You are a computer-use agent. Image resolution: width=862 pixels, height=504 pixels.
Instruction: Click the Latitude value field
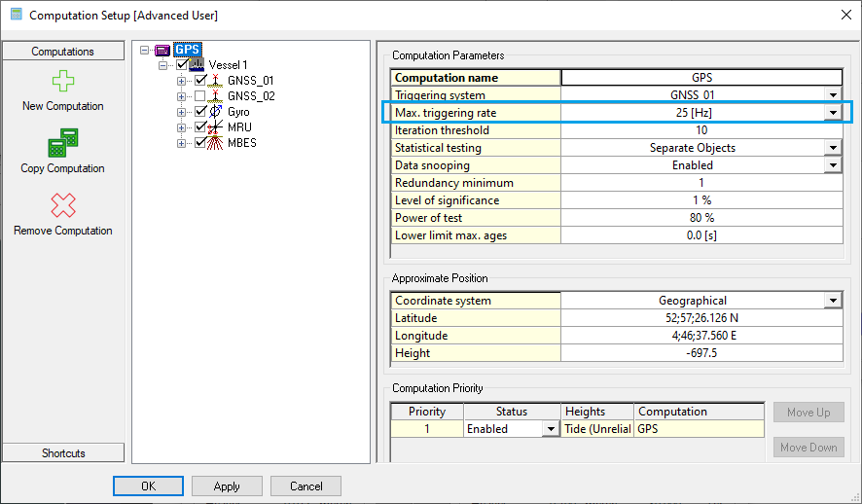pyautogui.click(x=700, y=318)
